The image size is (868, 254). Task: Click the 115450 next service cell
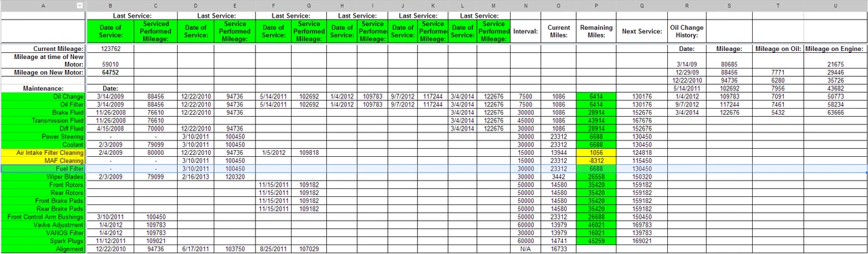point(642,160)
